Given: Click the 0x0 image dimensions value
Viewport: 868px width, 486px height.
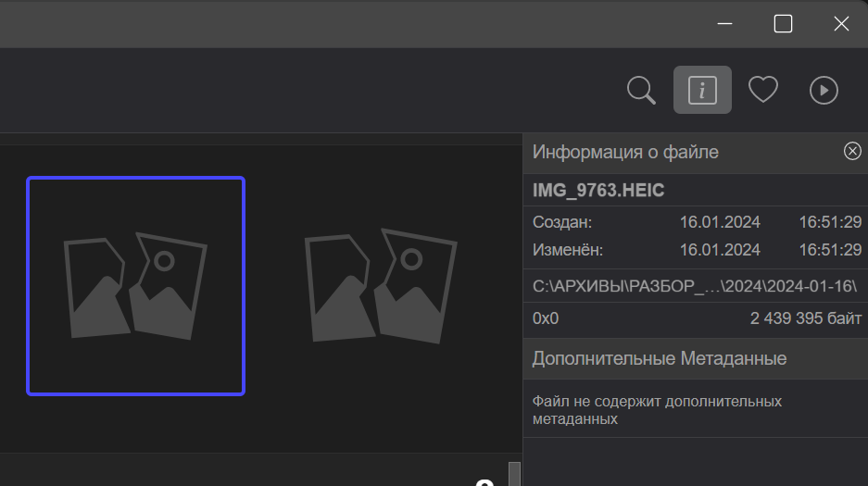Looking at the screenshot, I should pyautogui.click(x=546, y=318).
